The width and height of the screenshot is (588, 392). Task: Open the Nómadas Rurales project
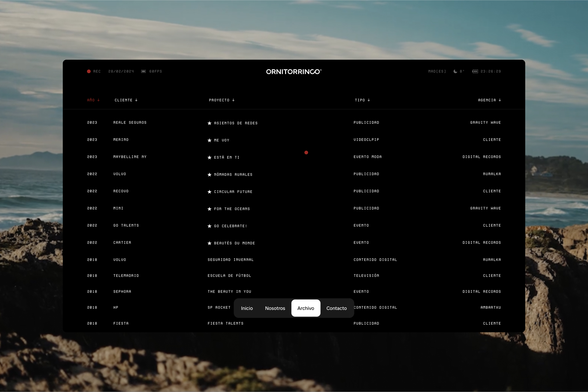[x=233, y=175]
